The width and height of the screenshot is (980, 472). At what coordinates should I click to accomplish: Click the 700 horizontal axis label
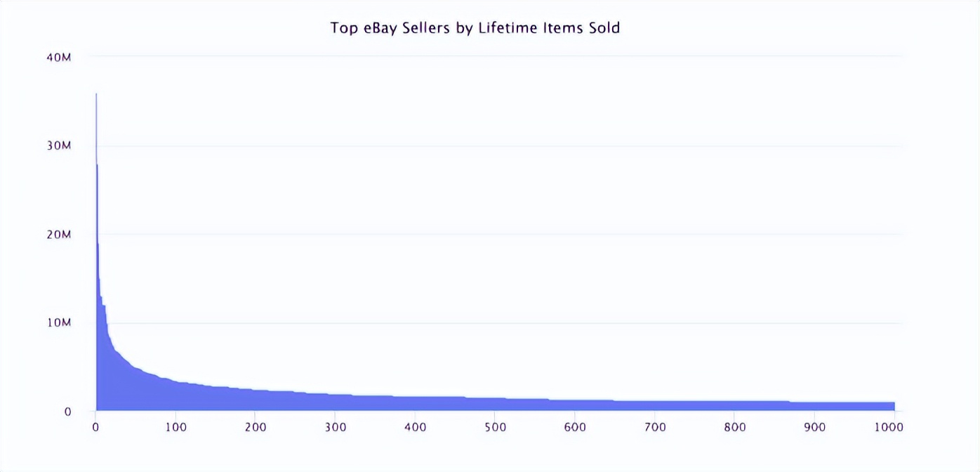pos(655,426)
